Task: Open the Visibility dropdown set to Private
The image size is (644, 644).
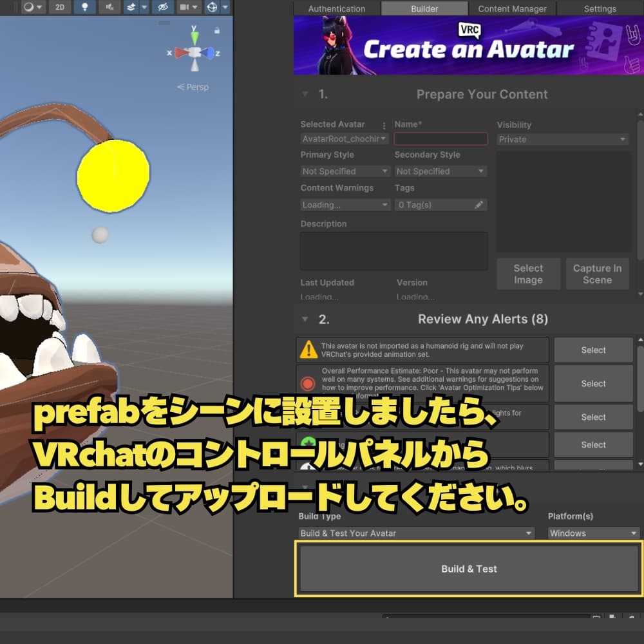Action: click(x=562, y=139)
